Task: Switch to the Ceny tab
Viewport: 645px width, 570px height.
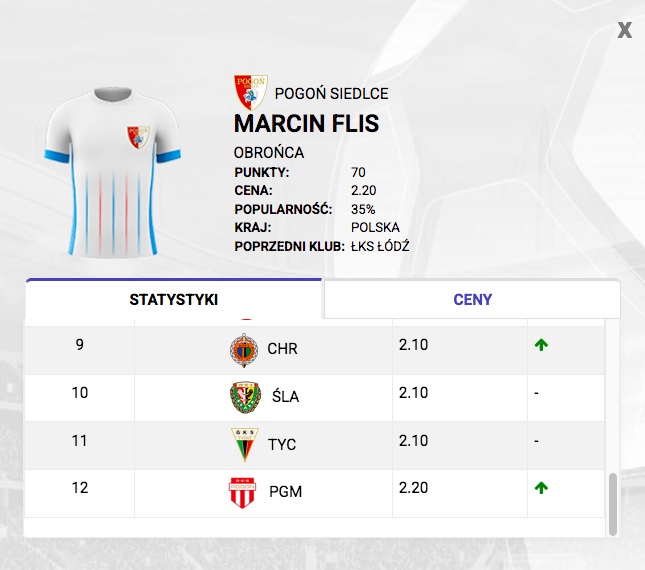Action: 472,300
